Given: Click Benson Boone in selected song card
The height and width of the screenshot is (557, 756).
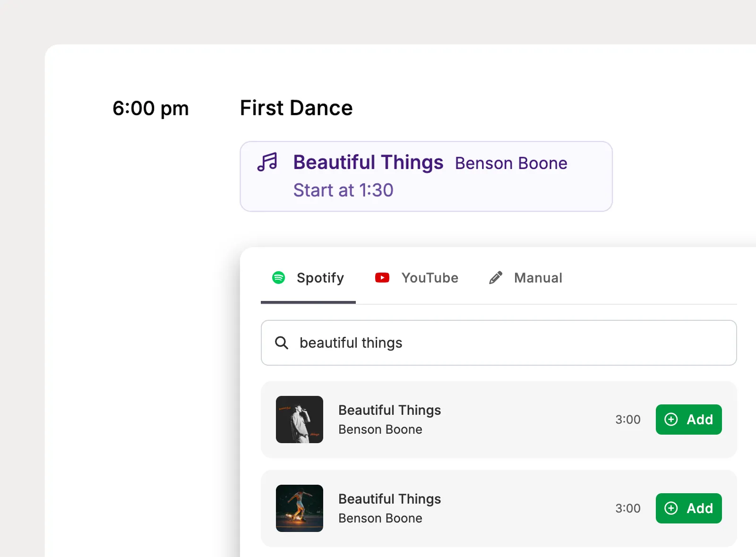Looking at the screenshot, I should coord(511,163).
